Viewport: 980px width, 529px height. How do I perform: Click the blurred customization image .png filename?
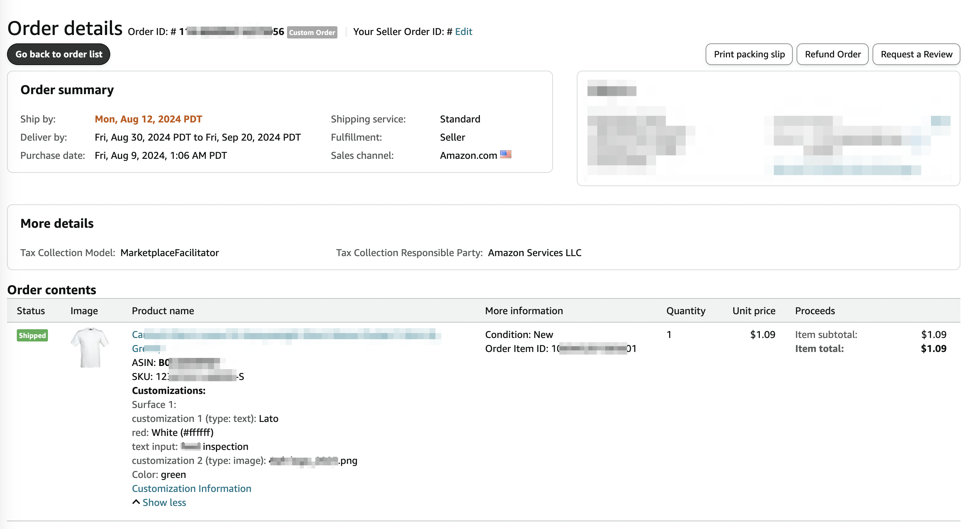pyautogui.click(x=313, y=460)
